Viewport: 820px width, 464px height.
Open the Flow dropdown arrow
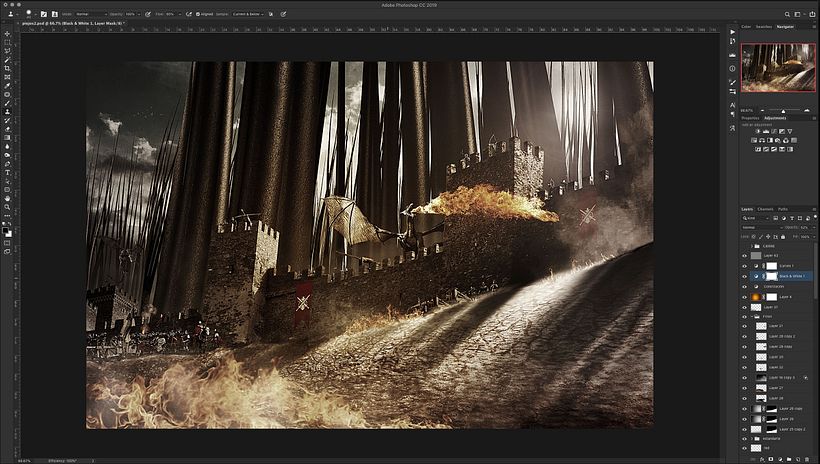179,14
